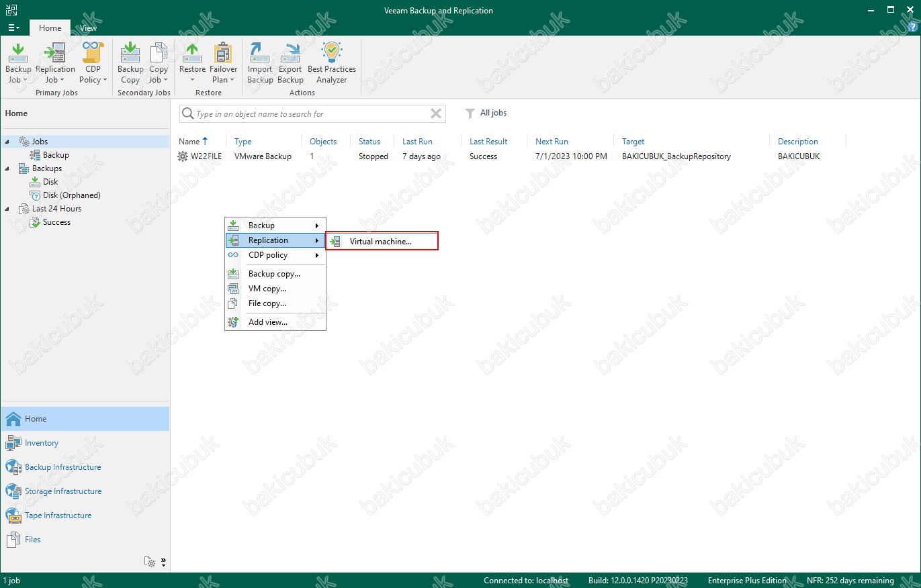This screenshot has width=921, height=588.
Task: Open the Replication submenu arrow
Action: (317, 240)
